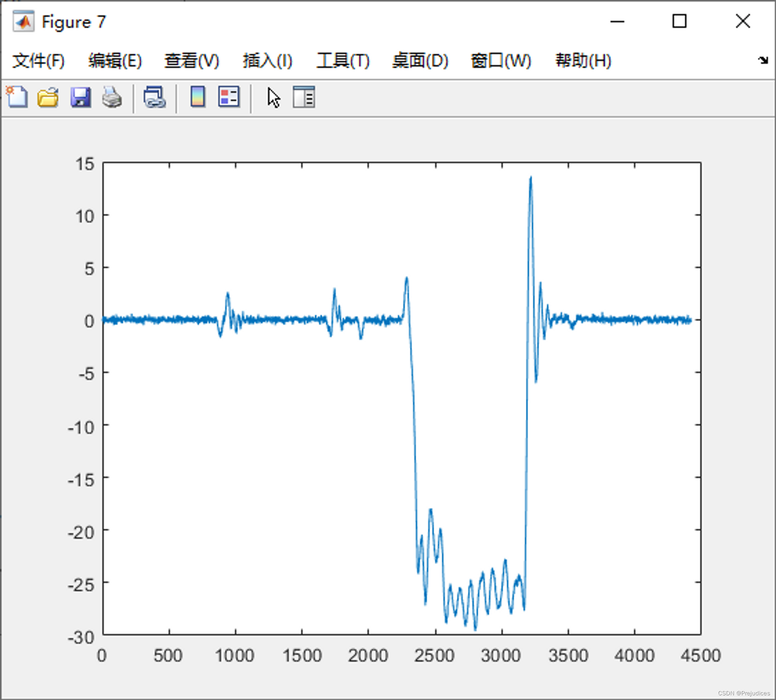The width and height of the screenshot is (776, 700).
Task: Click the y-axis label 15
Action: point(85,165)
